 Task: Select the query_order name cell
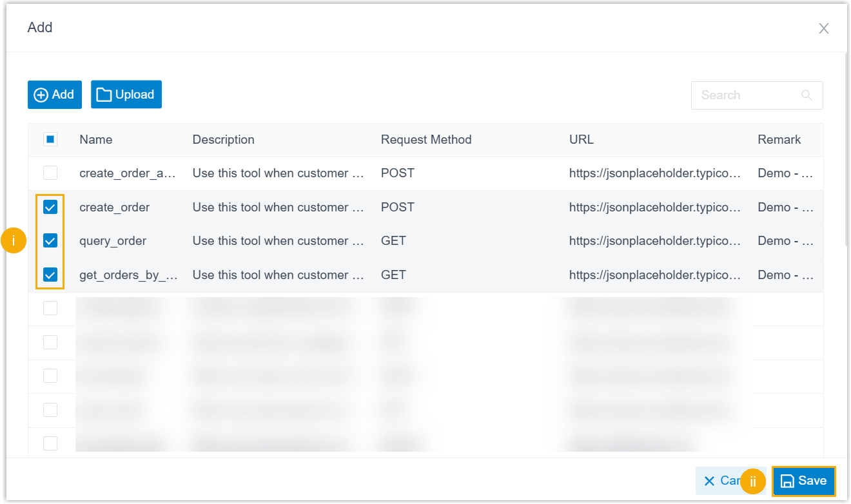pyautogui.click(x=113, y=241)
